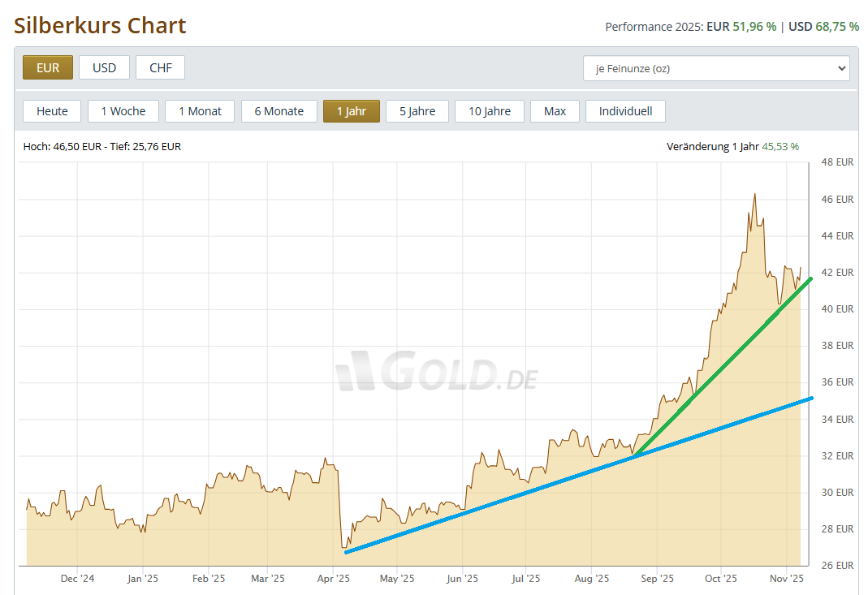Select the 1 Jahr time range

(352, 111)
